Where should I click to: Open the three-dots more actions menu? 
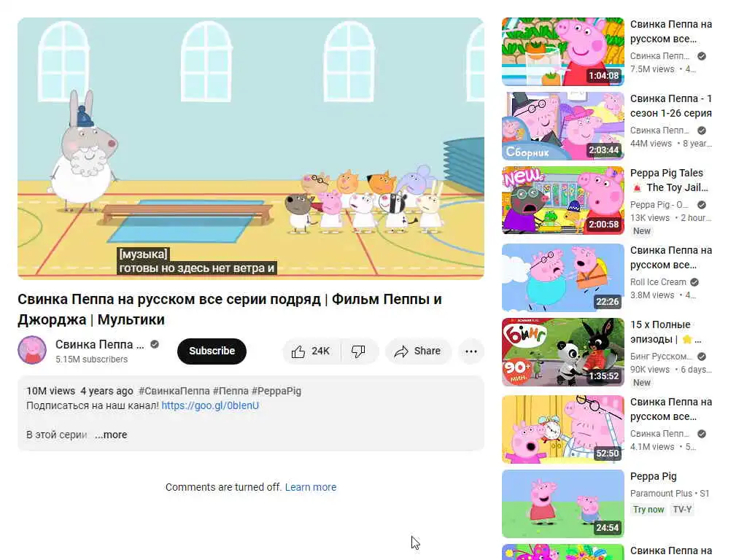(471, 351)
